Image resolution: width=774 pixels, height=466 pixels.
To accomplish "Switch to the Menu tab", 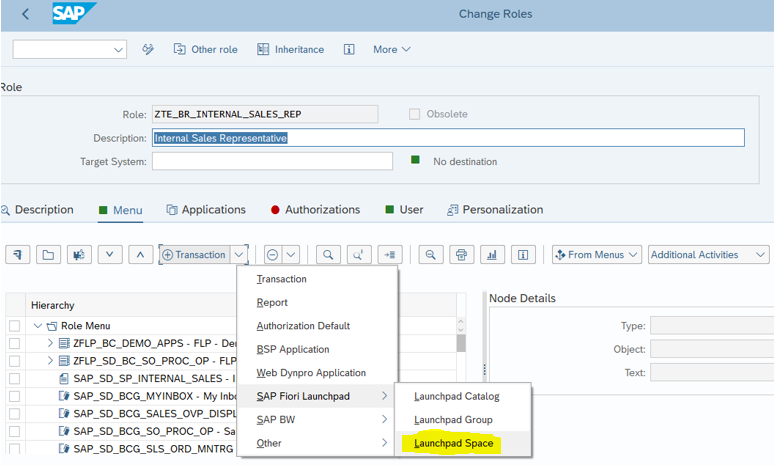I will (120, 210).
